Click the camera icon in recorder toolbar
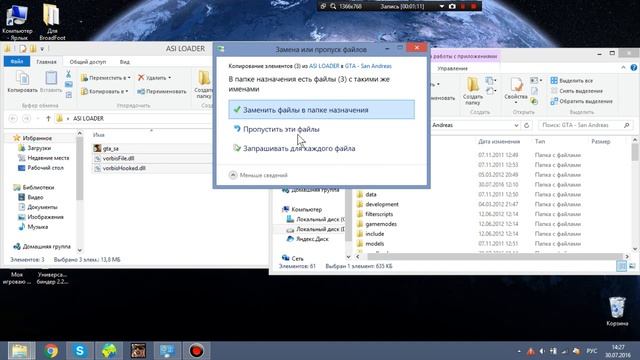The width and height of the screenshot is (640, 360). tap(452, 7)
